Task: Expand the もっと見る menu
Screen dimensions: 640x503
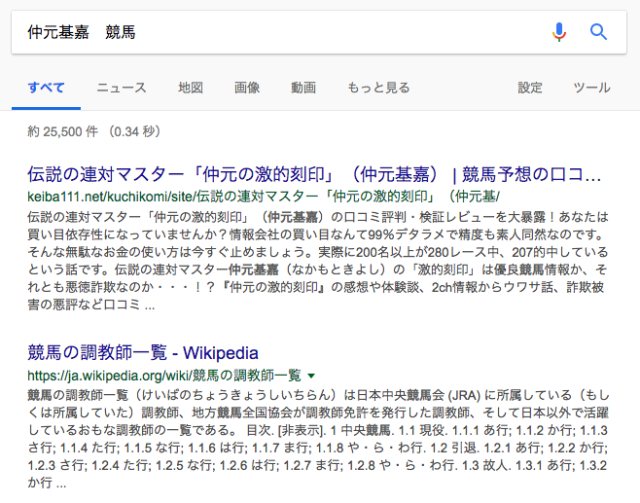Action: (x=378, y=88)
